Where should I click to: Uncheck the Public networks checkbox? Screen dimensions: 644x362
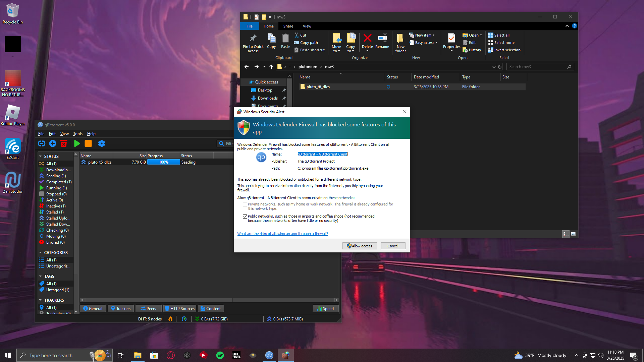tap(245, 216)
